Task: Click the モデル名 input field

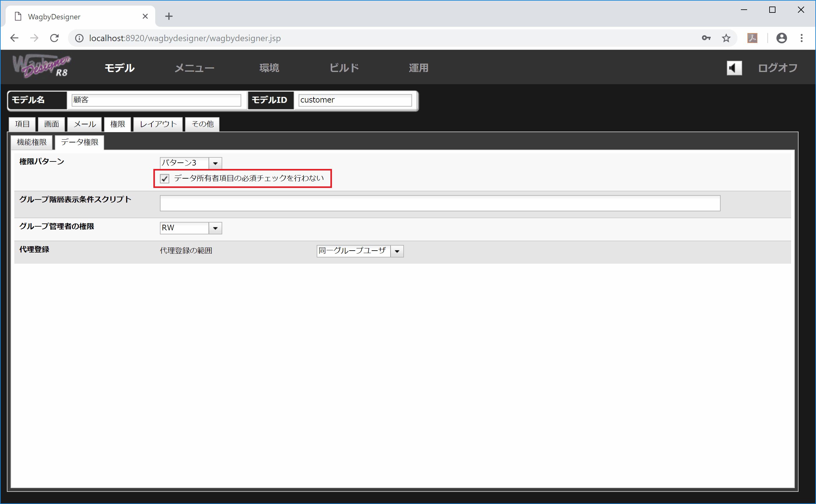Action: [x=156, y=100]
